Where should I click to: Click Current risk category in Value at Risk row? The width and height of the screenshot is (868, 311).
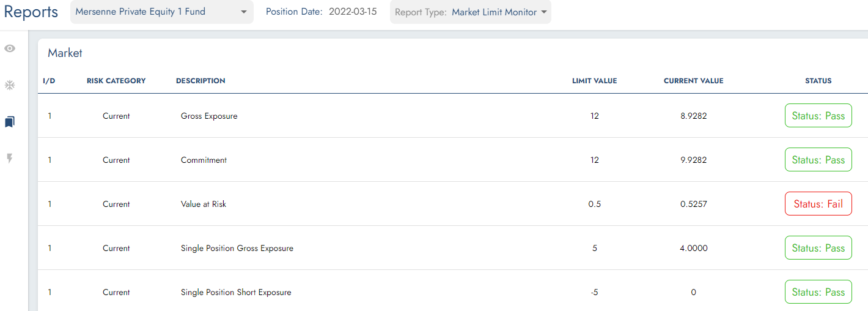coord(116,204)
